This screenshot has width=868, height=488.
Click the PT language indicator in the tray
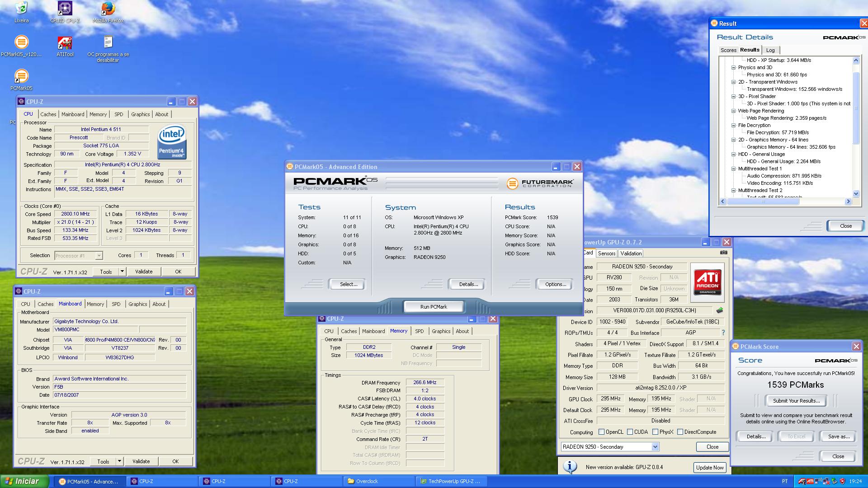click(785, 481)
